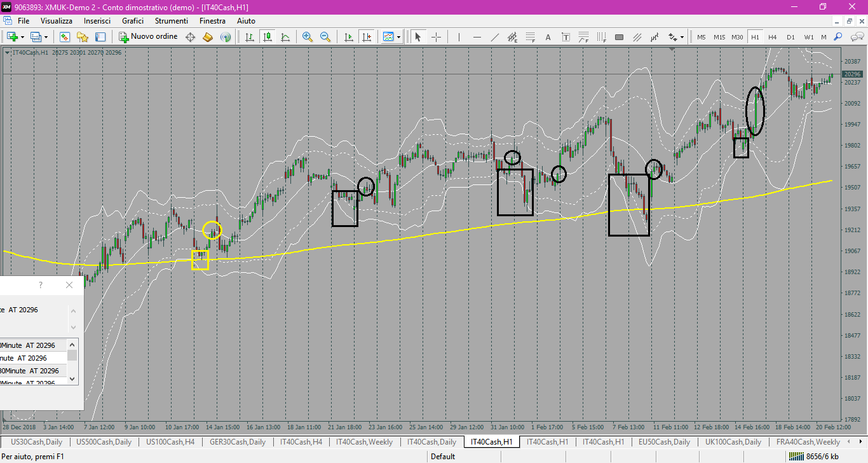Switch to candlestick chart mode

[x=268, y=37]
